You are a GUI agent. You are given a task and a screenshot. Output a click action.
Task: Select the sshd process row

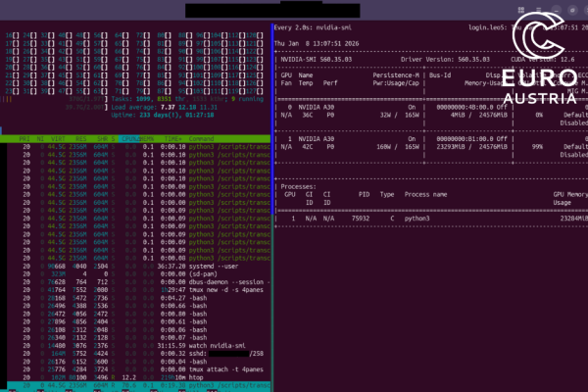coord(139,354)
